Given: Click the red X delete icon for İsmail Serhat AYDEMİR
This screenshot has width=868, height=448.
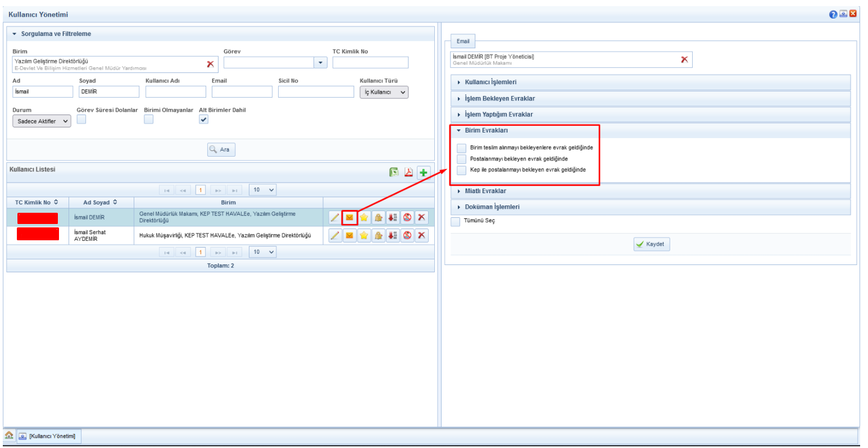Looking at the screenshot, I should coord(421,235).
